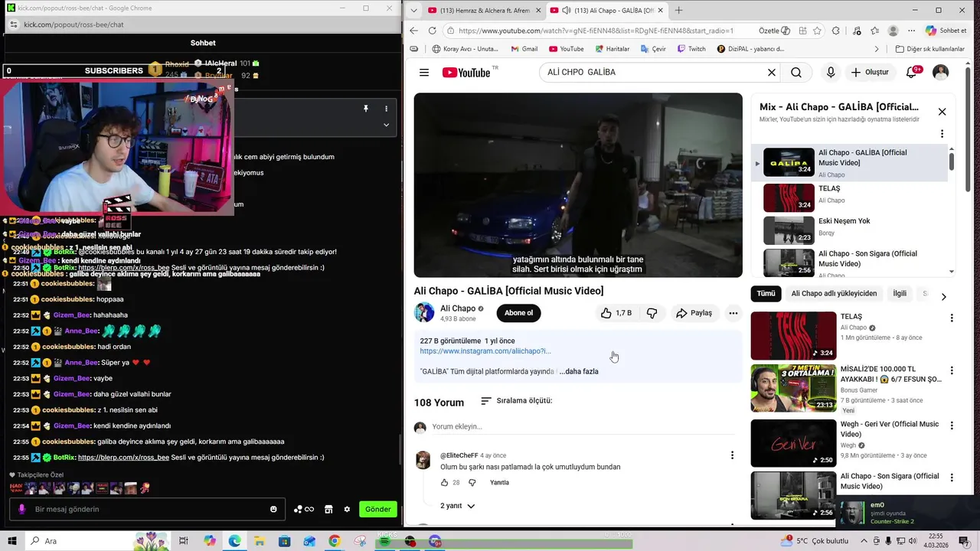Select the İlgili filter chip
This screenshot has width=980, height=551.
(x=900, y=293)
